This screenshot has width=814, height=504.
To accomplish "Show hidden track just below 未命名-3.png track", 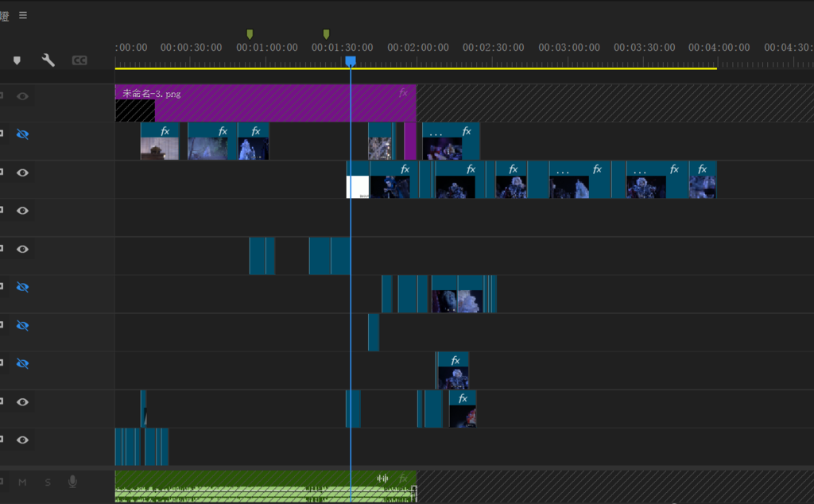I will point(22,134).
